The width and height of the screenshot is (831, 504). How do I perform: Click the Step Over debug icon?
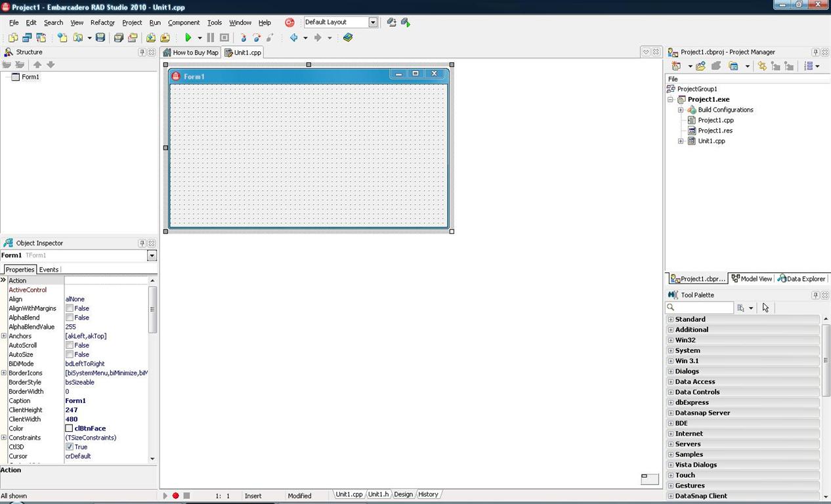(x=257, y=38)
